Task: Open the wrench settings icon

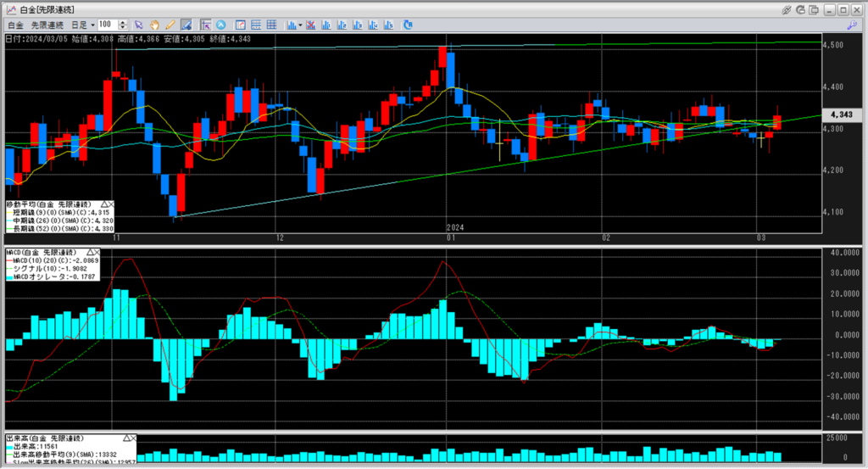Action: click(x=852, y=25)
